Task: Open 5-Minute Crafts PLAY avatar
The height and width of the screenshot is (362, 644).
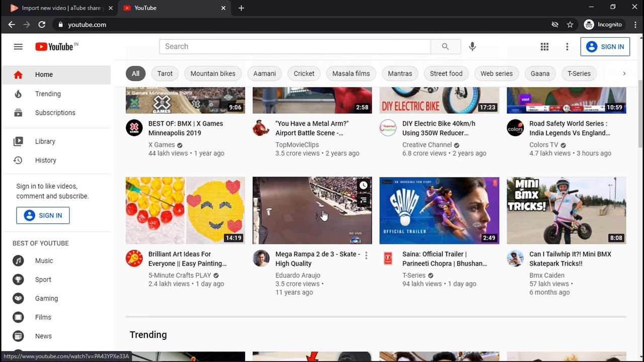Action: pos(134,258)
